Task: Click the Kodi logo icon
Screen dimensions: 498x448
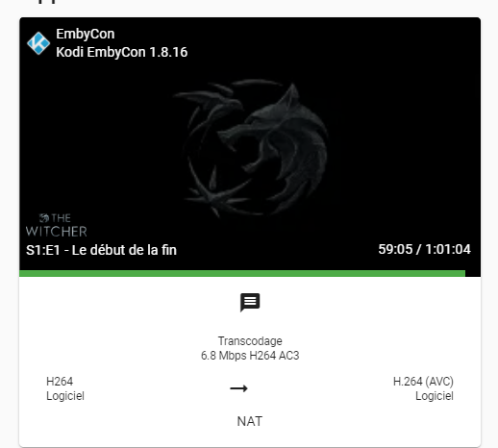Action: pos(38,43)
